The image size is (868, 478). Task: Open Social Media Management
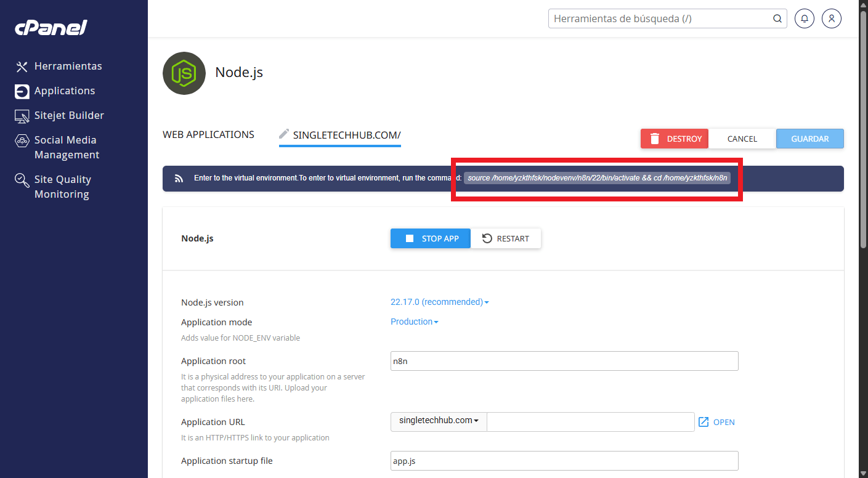67,147
